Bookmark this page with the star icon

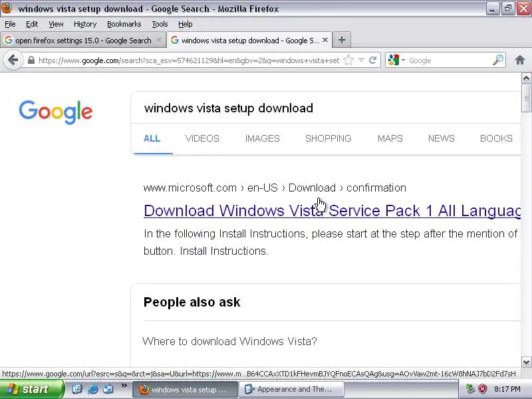[348, 61]
